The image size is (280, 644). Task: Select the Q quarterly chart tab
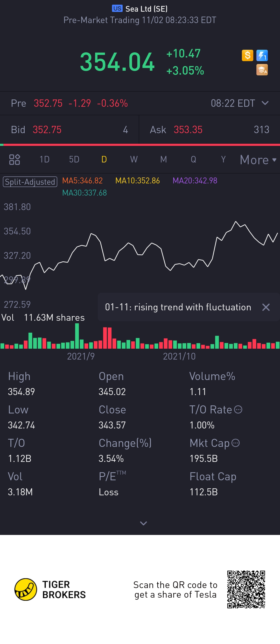click(193, 159)
